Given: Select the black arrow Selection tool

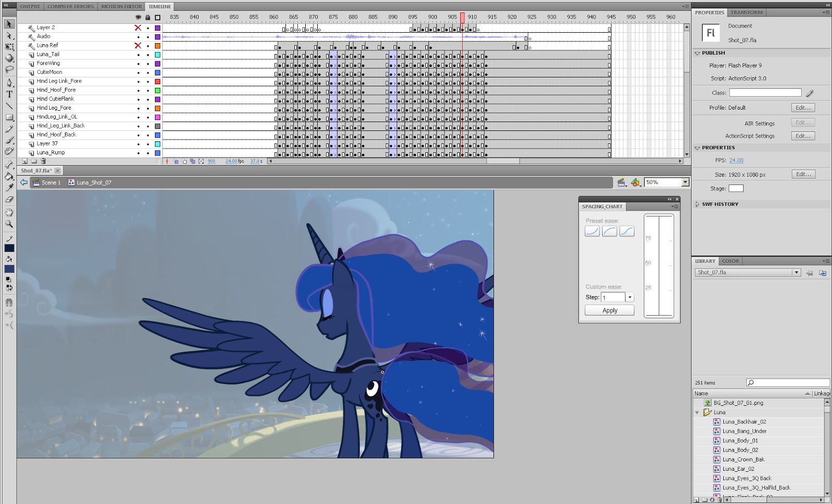Looking at the screenshot, I should pyautogui.click(x=9, y=24).
